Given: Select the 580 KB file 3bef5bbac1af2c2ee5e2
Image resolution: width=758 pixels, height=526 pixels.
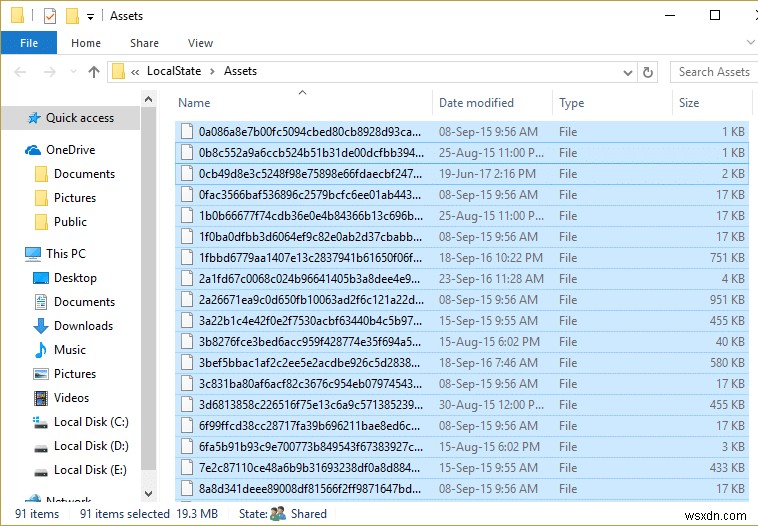Looking at the screenshot, I should click(462, 363).
